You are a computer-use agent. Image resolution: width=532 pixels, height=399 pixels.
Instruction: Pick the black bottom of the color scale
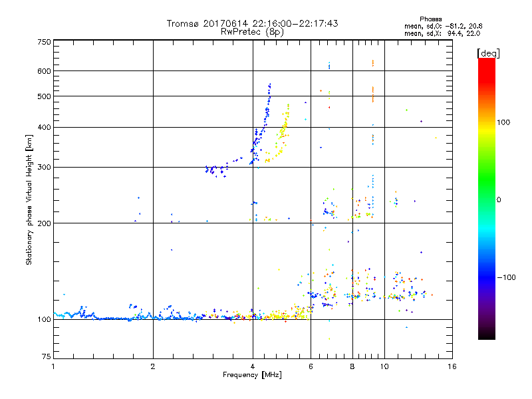click(487, 336)
